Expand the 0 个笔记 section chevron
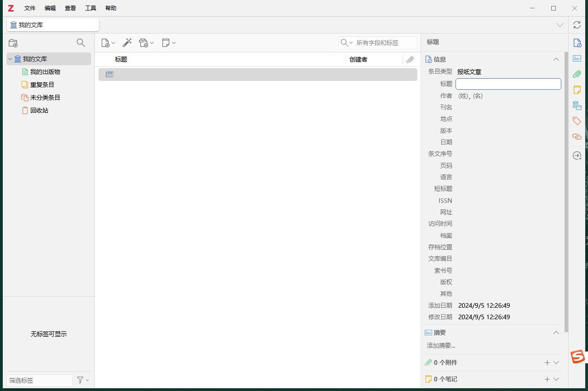The height and width of the screenshot is (391, 588). pos(556,379)
